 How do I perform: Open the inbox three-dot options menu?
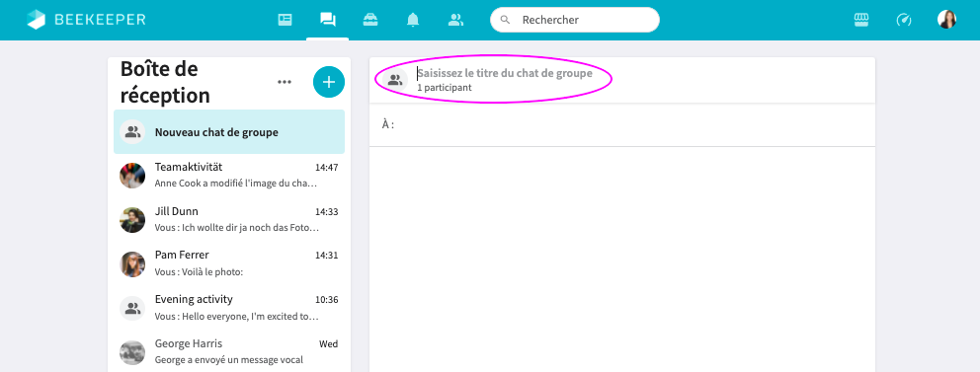[x=285, y=82]
